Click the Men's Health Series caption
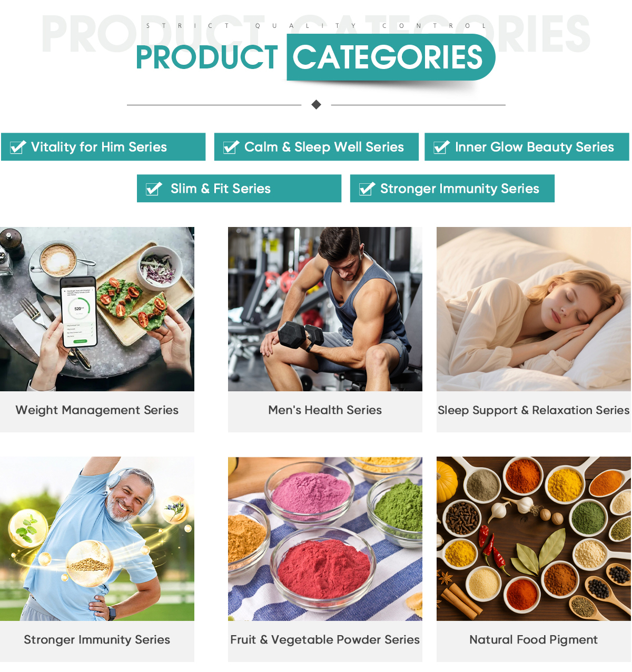Screen dimensions: 632x672 click(x=325, y=410)
